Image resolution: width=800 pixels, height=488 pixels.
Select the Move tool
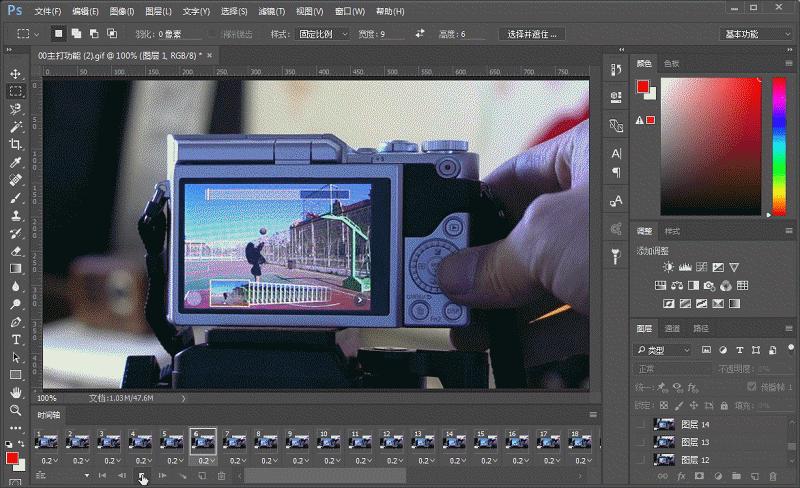(x=16, y=74)
